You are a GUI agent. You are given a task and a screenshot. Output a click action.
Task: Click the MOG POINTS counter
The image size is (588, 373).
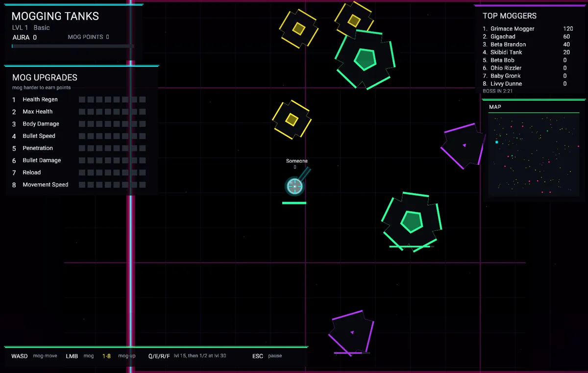(89, 37)
